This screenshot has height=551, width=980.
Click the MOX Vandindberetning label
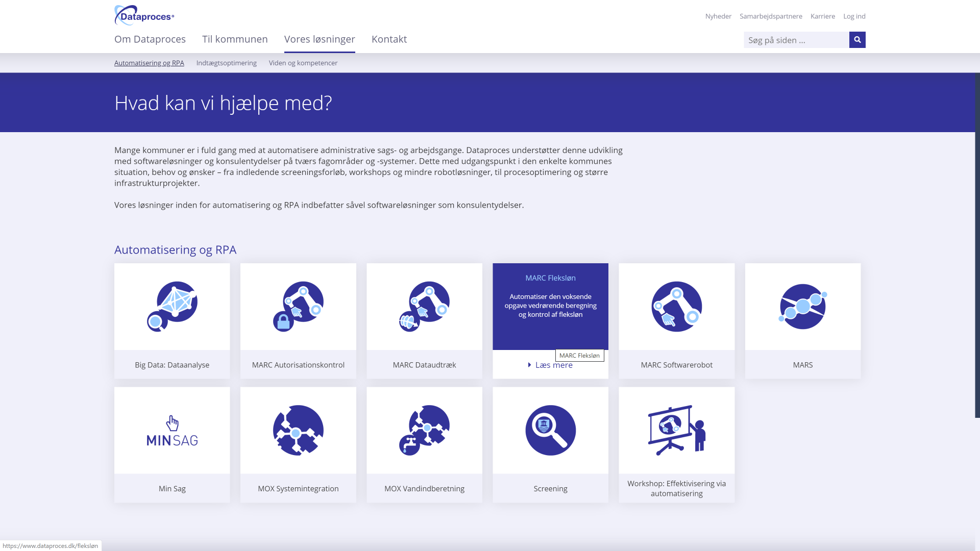pos(424,488)
